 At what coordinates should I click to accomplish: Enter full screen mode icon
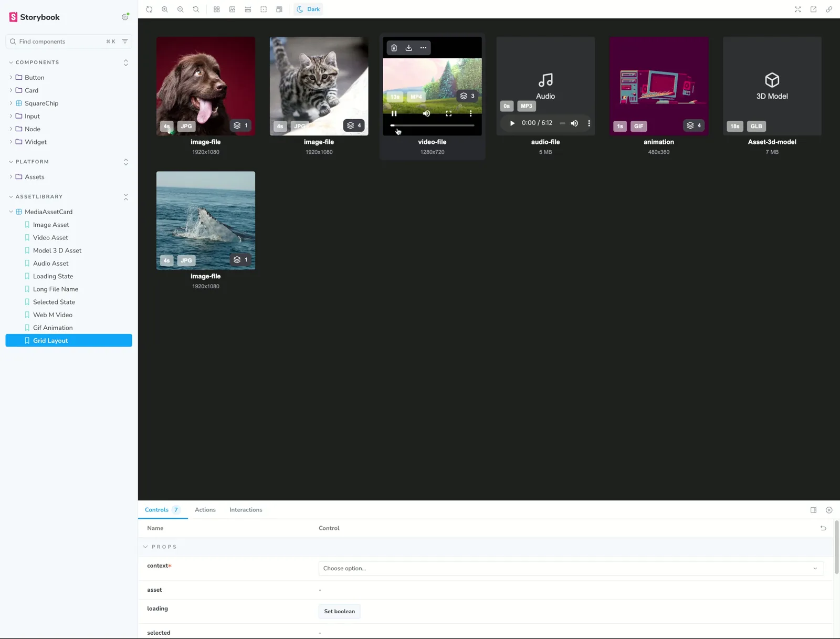tap(797, 9)
